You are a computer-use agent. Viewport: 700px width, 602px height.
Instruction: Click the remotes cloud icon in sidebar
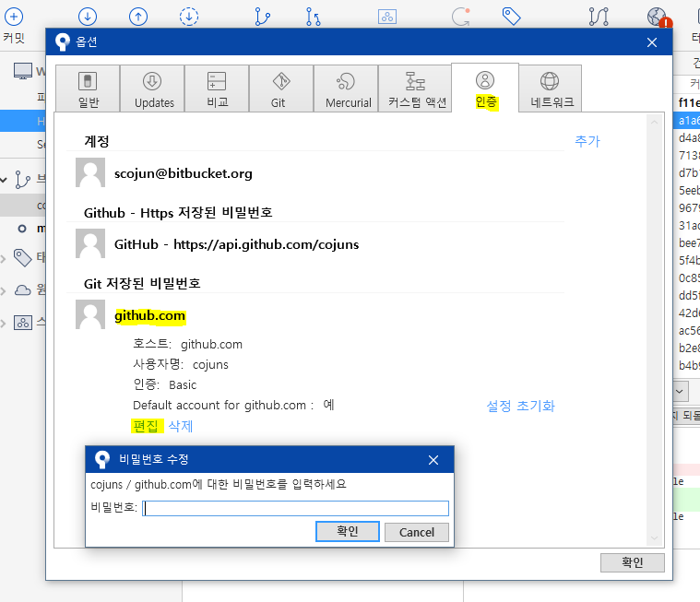coord(23,290)
